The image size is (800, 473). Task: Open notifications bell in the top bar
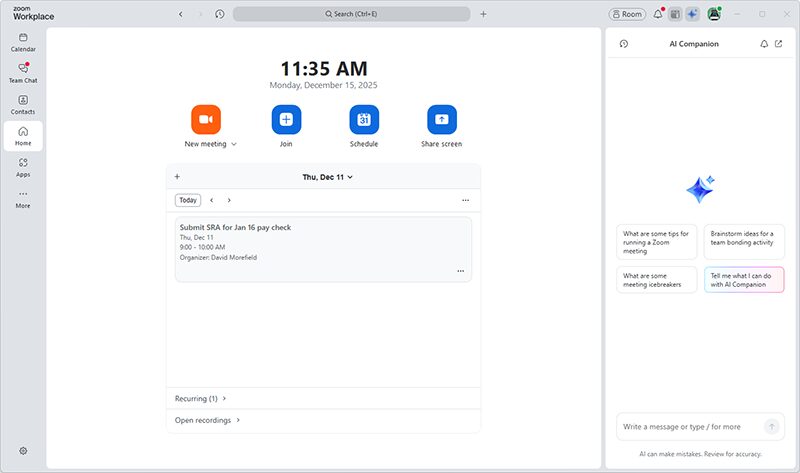(658, 14)
